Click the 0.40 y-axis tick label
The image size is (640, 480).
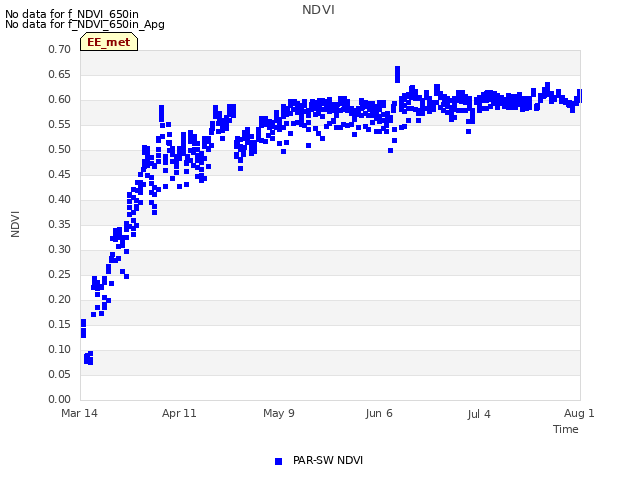click(59, 199)
